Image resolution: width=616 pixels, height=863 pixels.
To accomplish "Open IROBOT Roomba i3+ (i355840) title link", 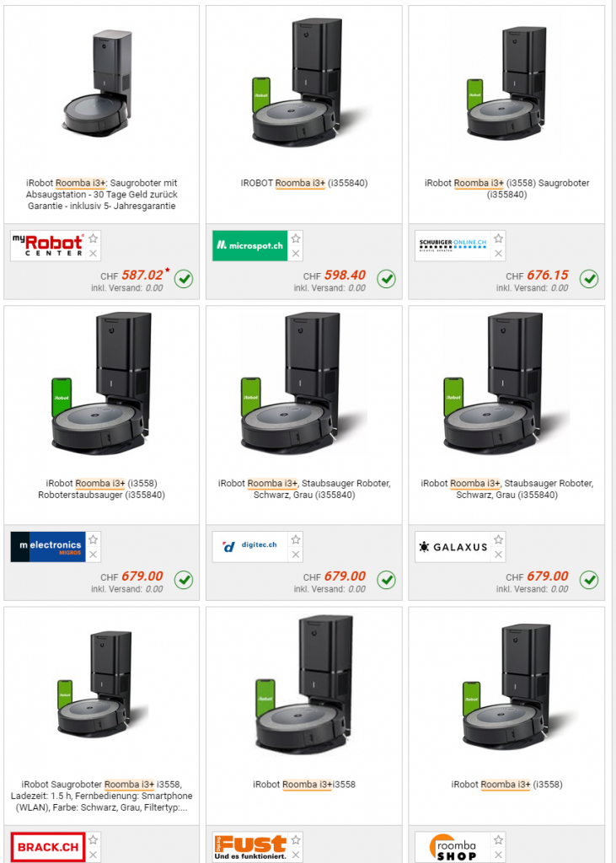I will [x=304, y=183].
